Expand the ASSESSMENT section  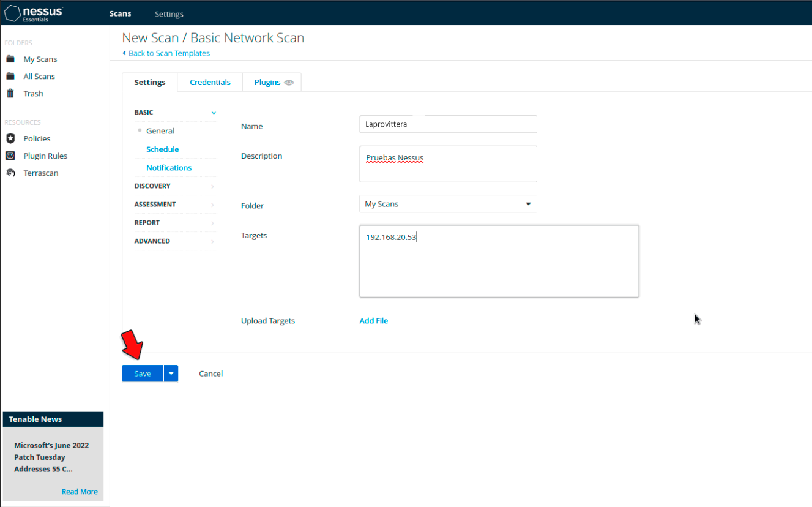pos(176,205)
